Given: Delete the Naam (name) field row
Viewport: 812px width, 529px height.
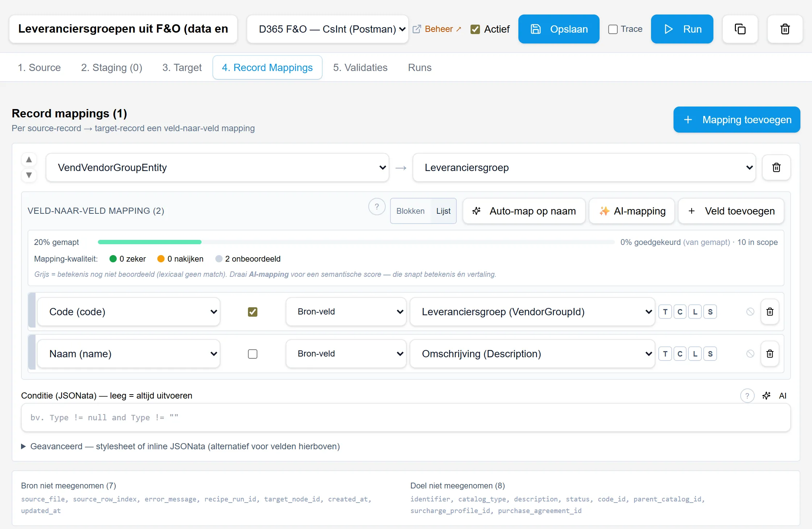Looking at the screenshot, I should click(x=770, y=354).
